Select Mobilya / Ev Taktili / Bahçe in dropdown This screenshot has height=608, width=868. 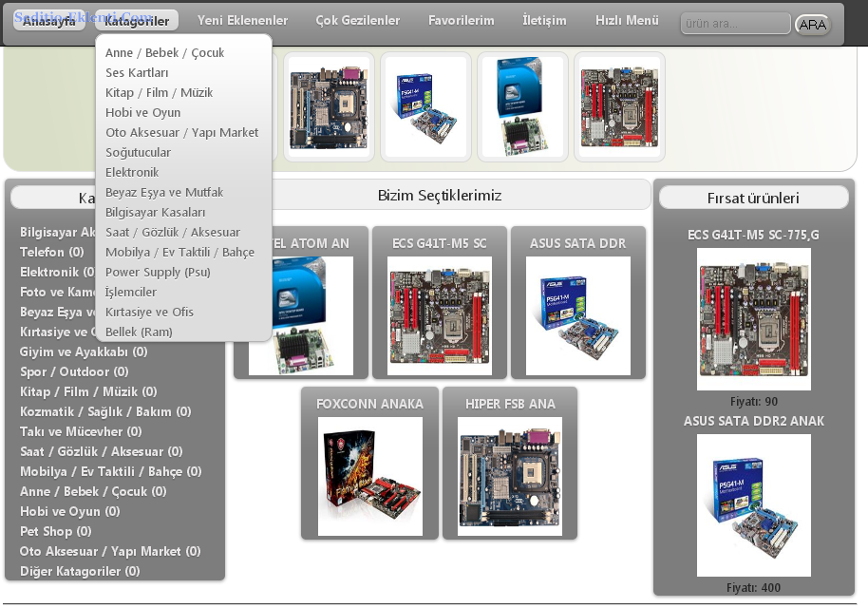point(179,252)
